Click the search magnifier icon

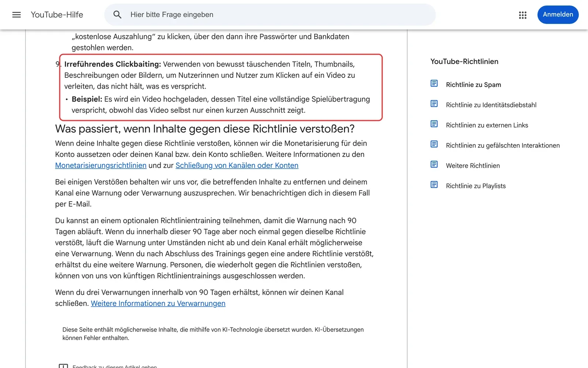pyautogui.click(x=117, y=15)
